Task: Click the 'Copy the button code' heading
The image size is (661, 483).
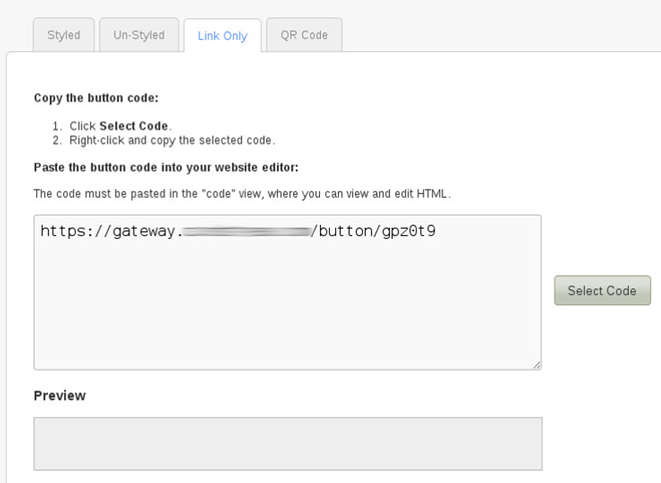Action: [96, 98]
